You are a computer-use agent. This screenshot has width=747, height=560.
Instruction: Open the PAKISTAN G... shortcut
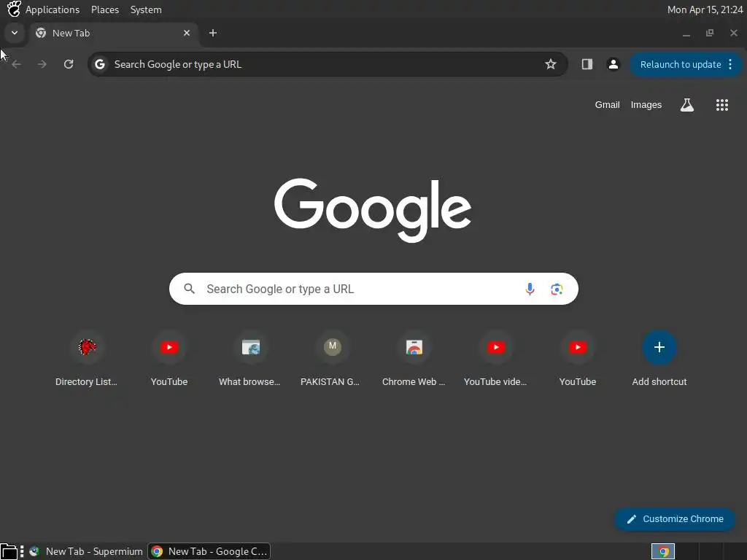coord(332,359)
